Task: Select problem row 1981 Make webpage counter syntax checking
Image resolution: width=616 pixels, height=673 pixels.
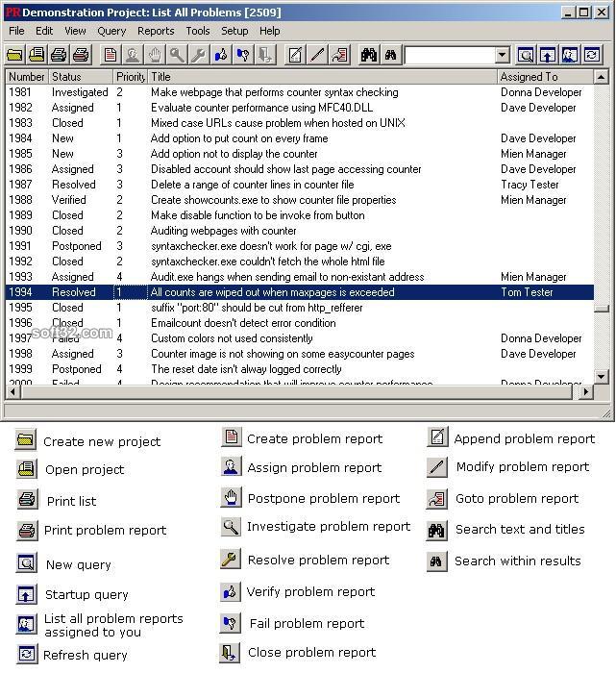Action: point(300,92)
